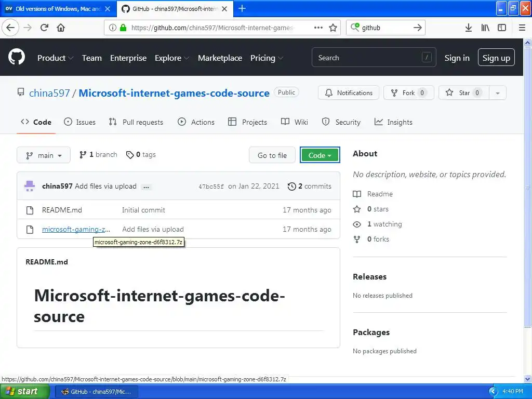Viewport: 532px width, 399px height.
Task: Click the Sign up button
Action: (496, 57)
